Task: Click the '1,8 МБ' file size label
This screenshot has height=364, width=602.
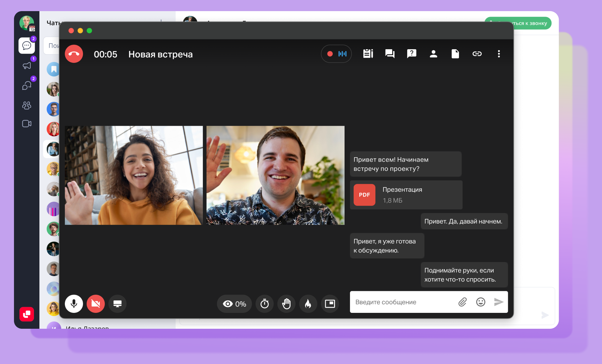Action: [x=393, y=200]
